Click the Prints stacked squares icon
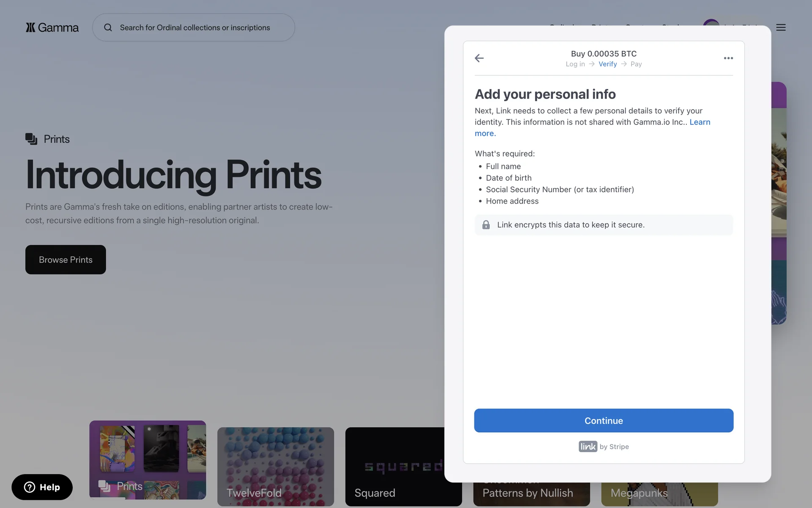 31,139
